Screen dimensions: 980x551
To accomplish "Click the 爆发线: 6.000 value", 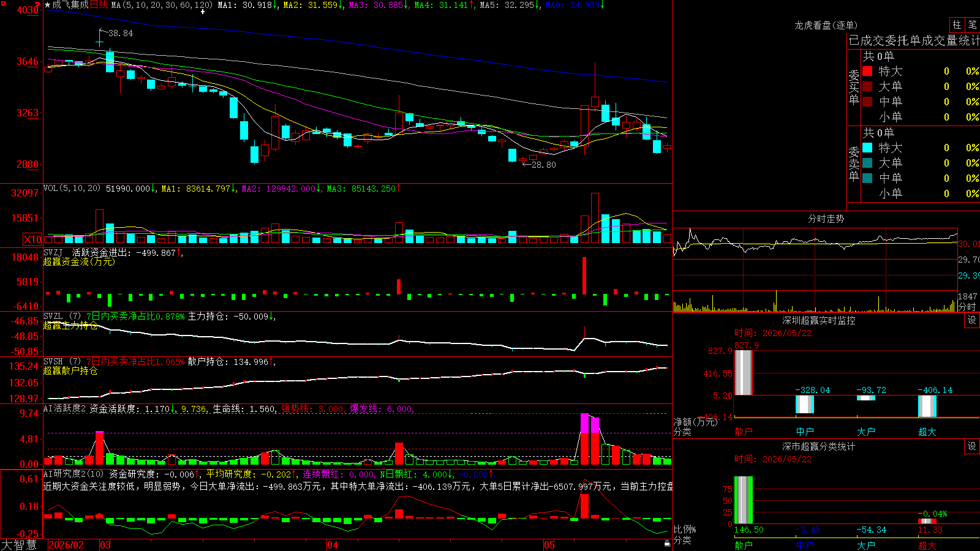I will (382, 408).
